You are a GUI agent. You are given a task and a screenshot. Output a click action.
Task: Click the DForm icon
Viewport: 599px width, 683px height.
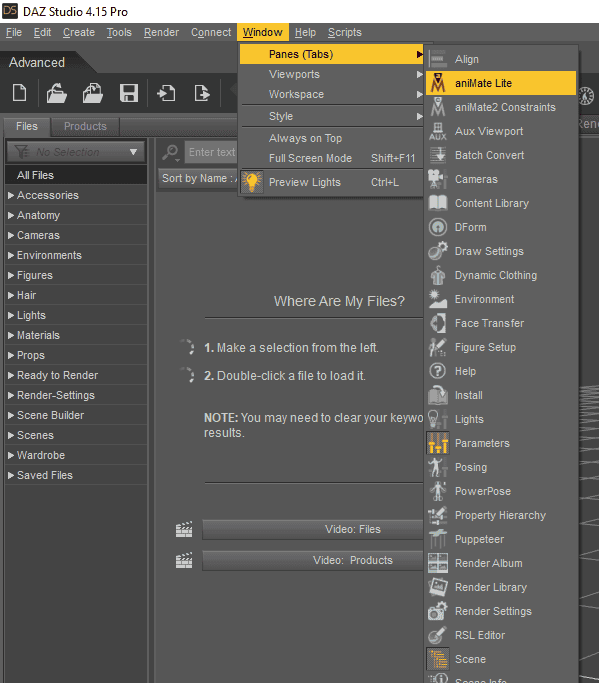(x=438, y=227)
